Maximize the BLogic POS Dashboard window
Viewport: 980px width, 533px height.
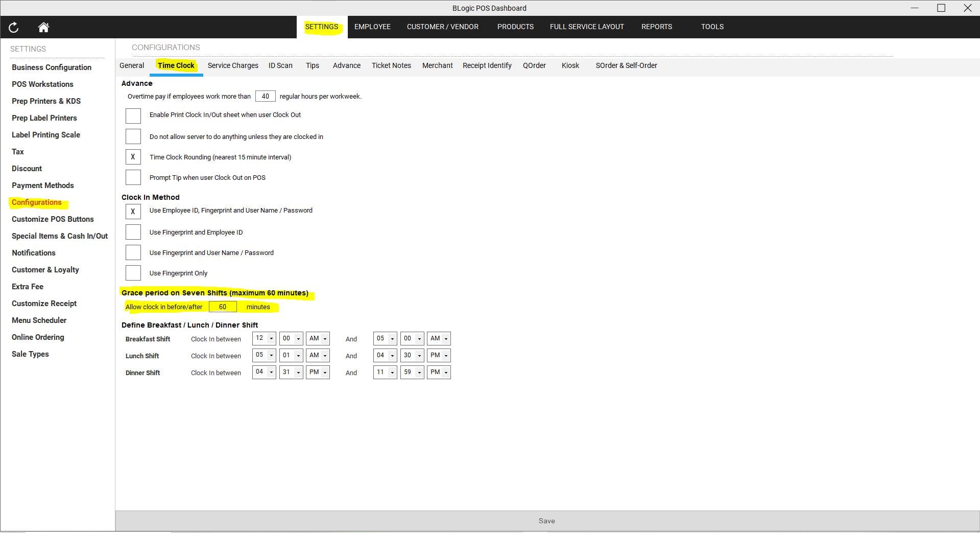pos(941,8)
